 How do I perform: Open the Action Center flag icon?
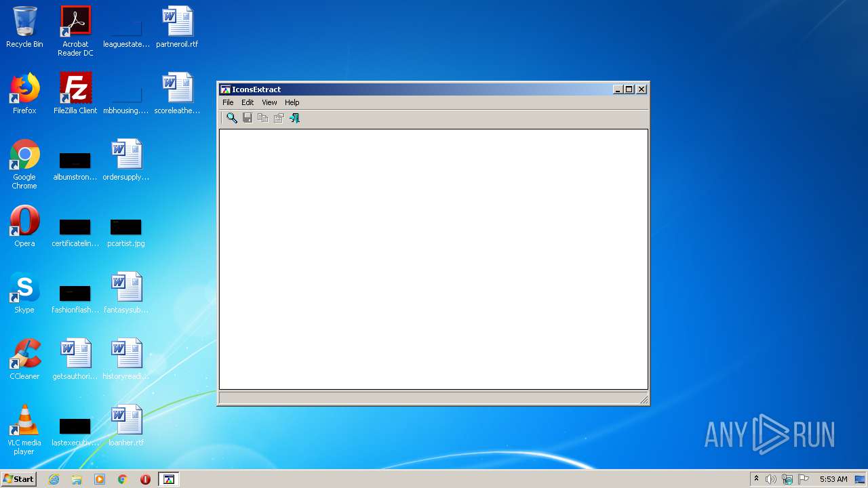pyautogui.click(x=804, y=479)
